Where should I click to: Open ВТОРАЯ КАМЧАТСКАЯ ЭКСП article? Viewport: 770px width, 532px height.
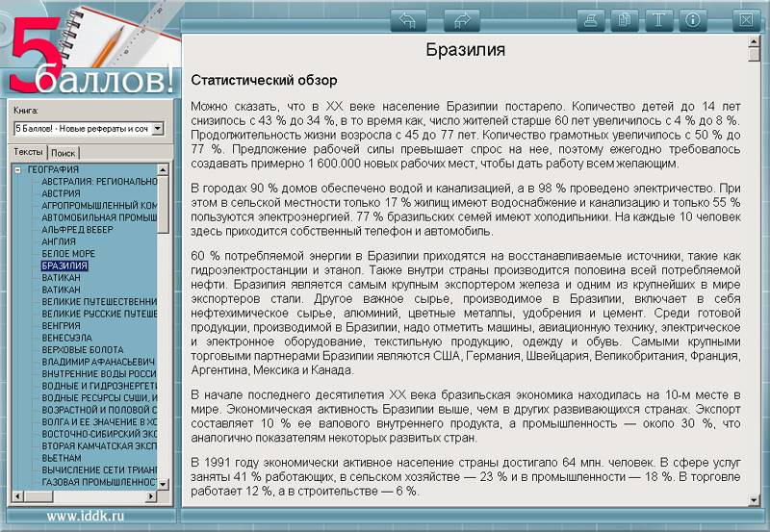(99, 446)
